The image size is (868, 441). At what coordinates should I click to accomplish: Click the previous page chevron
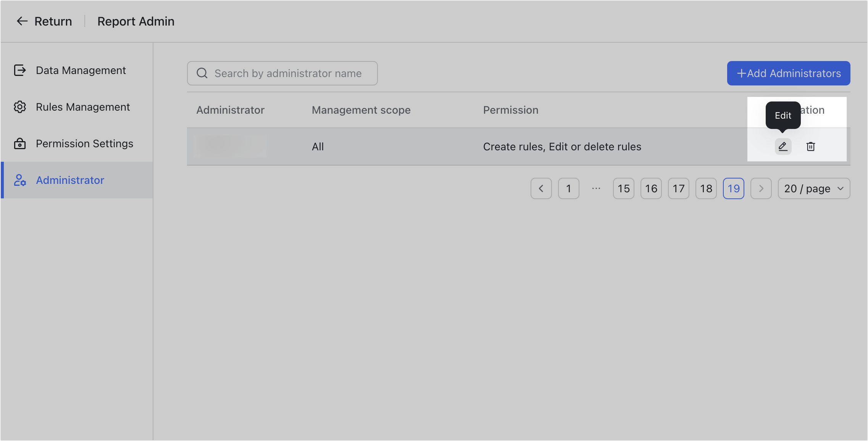(x=541, y=188)
